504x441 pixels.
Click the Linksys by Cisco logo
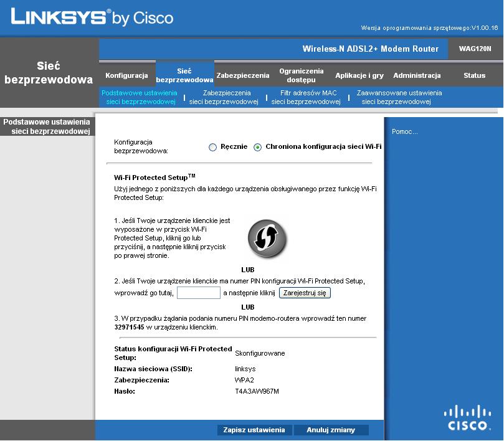click(92, 17)
